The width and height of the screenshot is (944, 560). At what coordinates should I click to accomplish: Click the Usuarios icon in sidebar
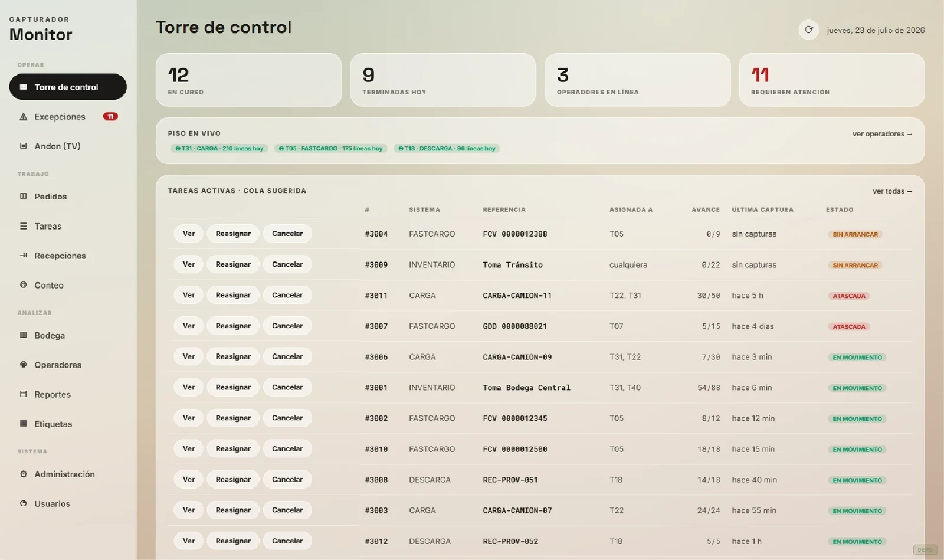click(x=24, y=503)
